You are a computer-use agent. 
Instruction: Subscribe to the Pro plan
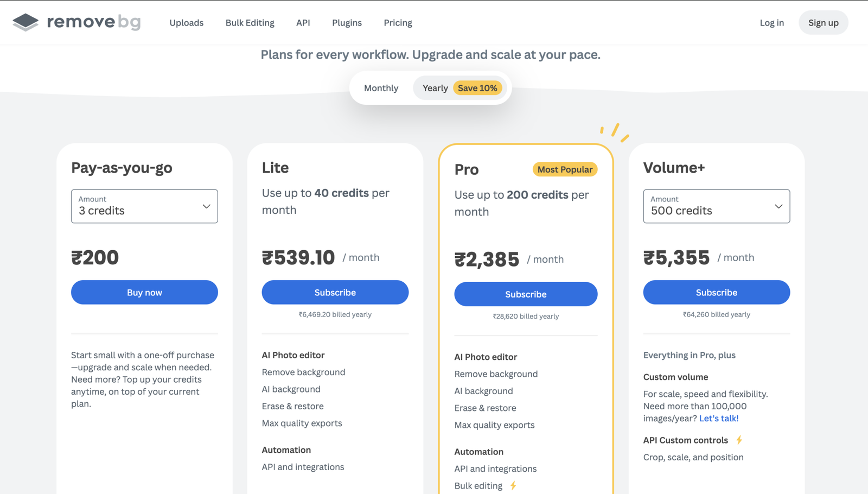point(526,294)
